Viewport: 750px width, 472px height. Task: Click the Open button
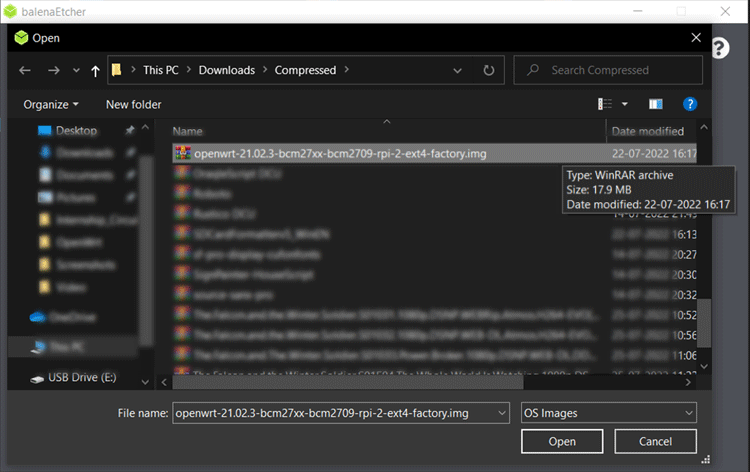tap(562, 441)
